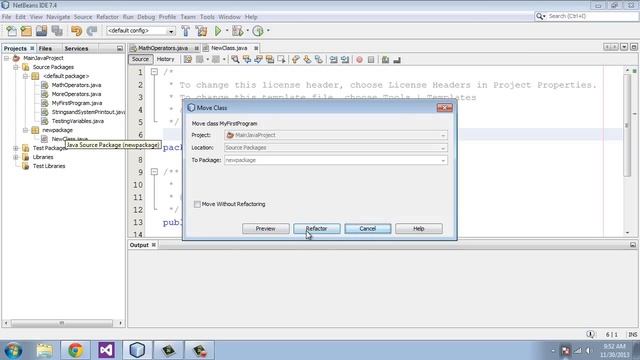The width and height of the screenshot is (640, 360).
Task: Click the Profile Project icon
Action: coord(258,31)
